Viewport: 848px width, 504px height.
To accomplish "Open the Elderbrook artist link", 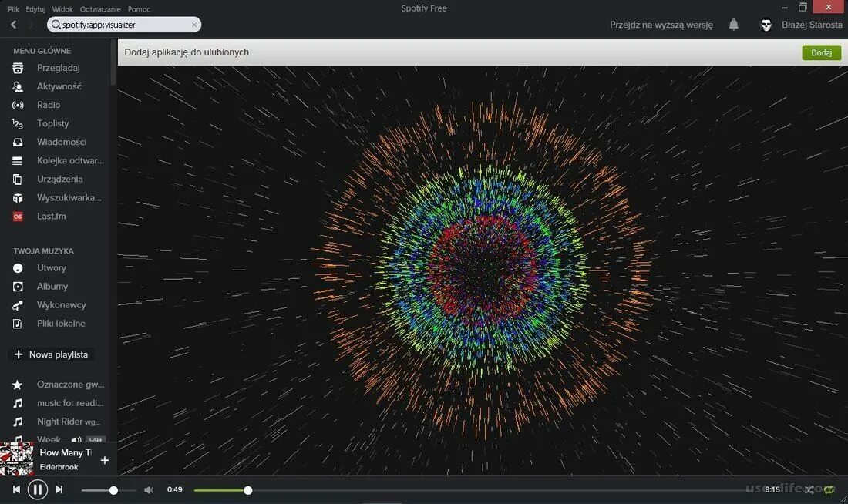I will (x=59, y=467).
